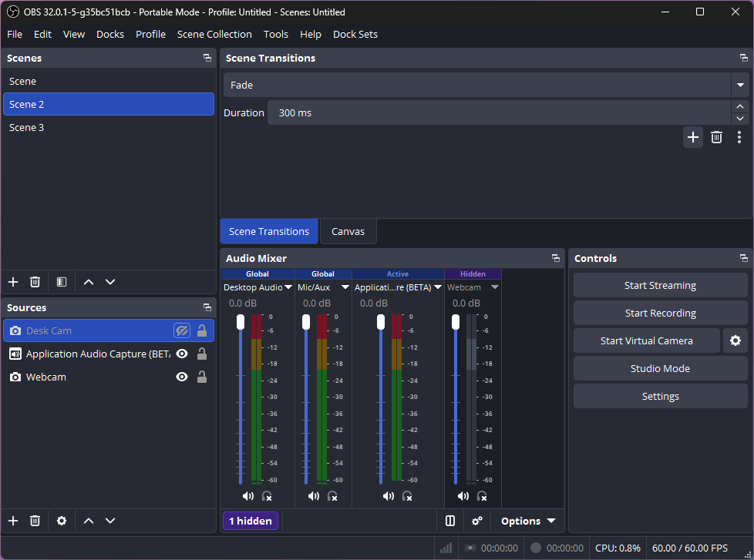Image resolution: width=754 pixels, height=560 pixels.
Task: Open the Fade transition dropdown
Action: (740, 85)
